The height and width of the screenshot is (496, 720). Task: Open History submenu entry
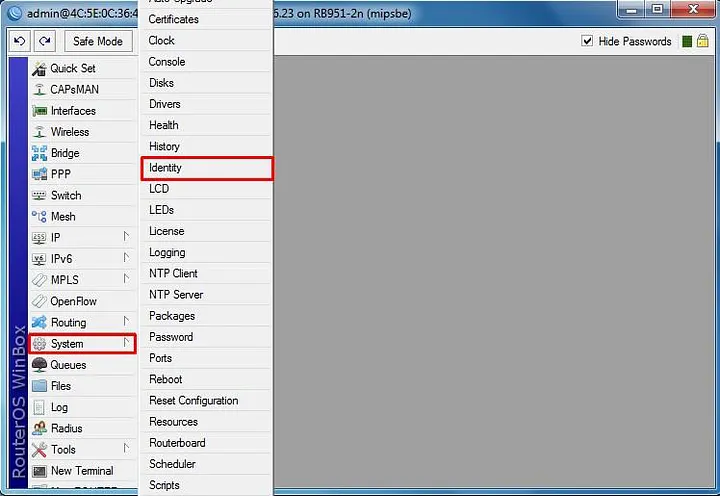click(x=206, y=147)
